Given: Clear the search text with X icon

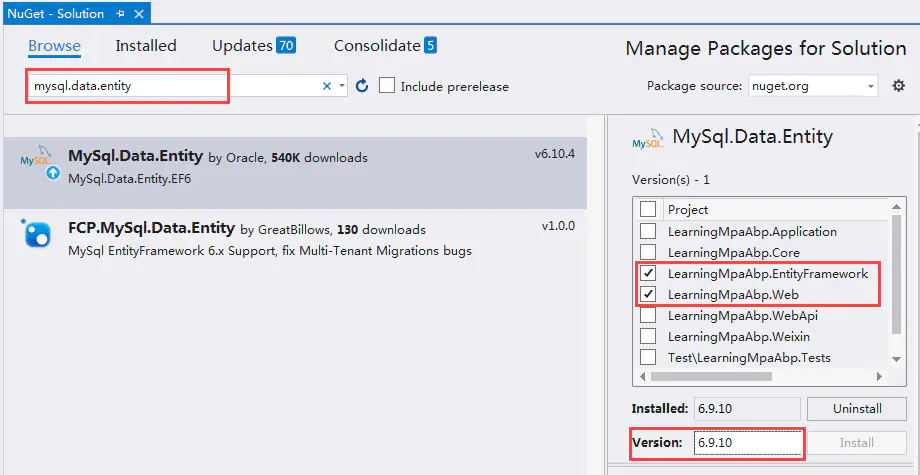Looking at the screenshot, I should pos(327,86).
